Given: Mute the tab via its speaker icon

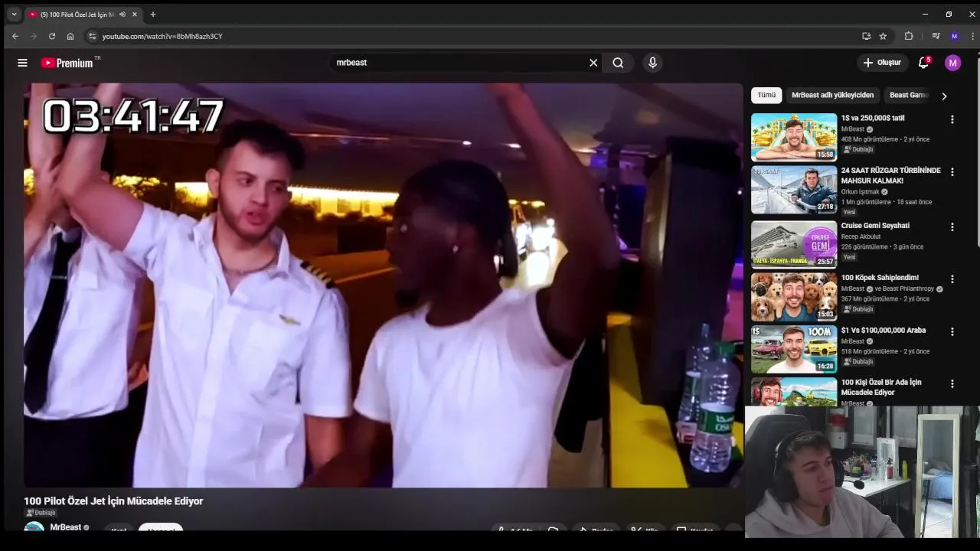Looking at the screenshot, I should click(122, 14).
